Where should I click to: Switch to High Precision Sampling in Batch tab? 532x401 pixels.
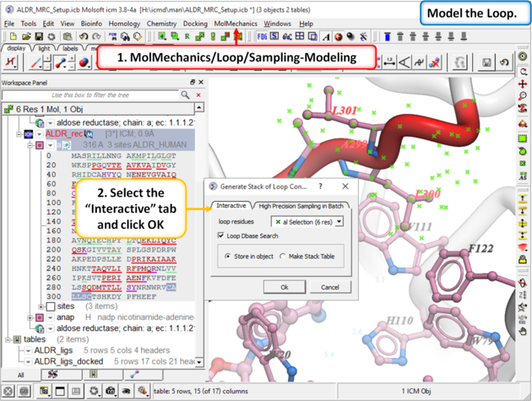[x=301, y=205]
